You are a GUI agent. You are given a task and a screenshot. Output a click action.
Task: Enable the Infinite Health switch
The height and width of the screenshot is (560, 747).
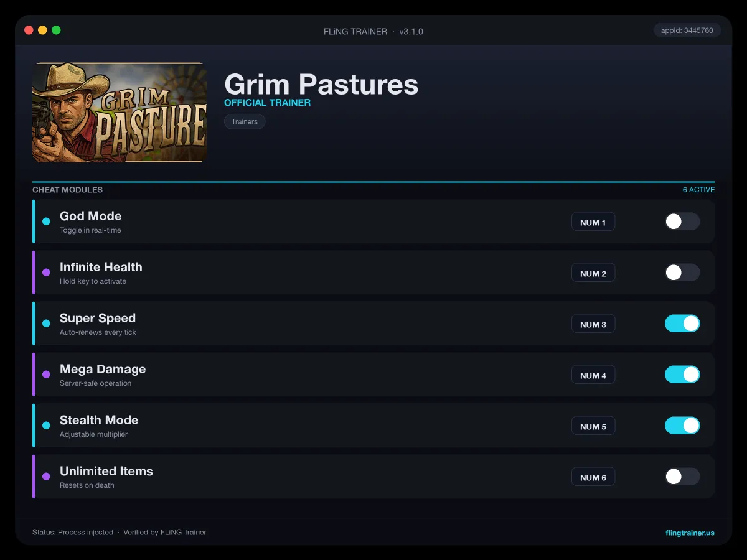click(682, 273)
